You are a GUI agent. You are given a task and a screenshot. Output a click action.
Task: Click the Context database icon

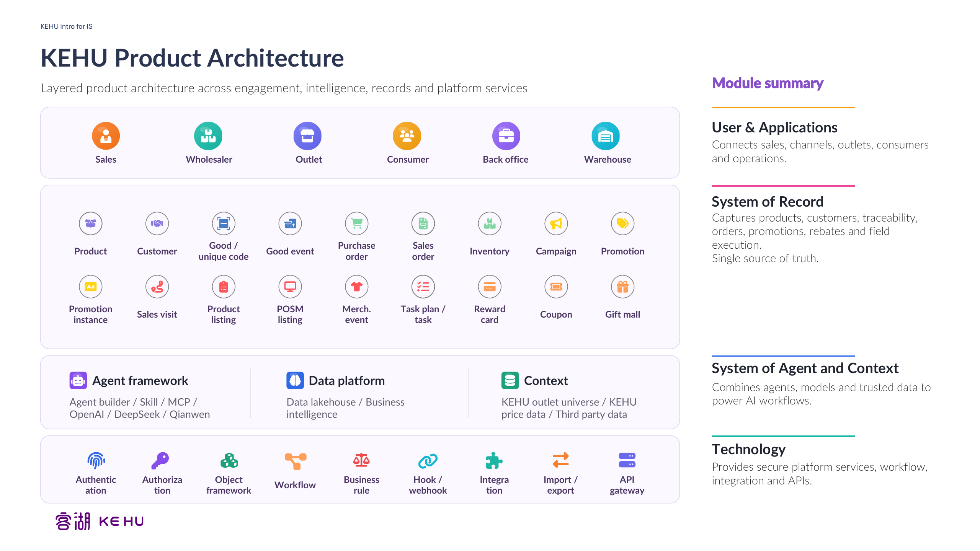coord(510,381)
